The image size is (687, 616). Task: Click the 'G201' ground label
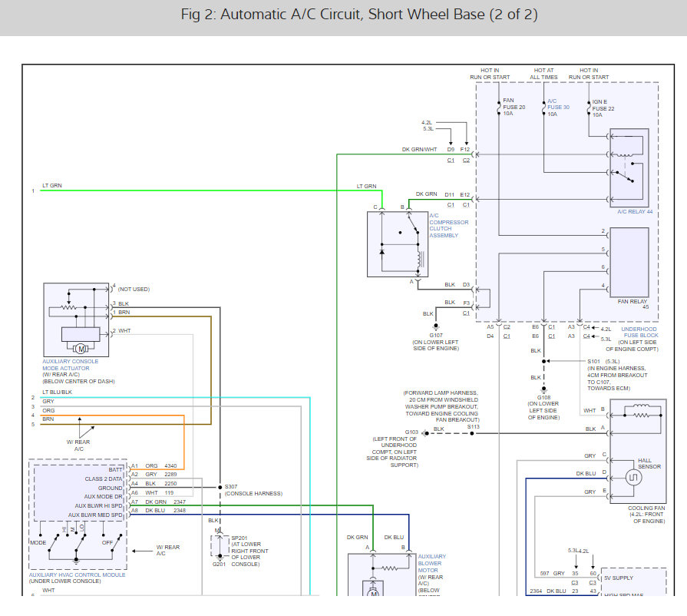click(x=219, y=565)
